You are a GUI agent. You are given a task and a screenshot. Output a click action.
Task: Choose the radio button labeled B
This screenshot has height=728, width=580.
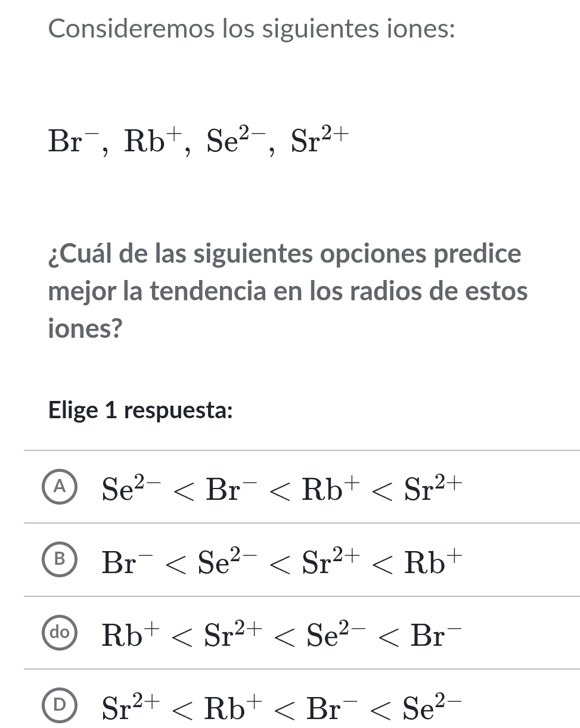(x=59, y=560)
